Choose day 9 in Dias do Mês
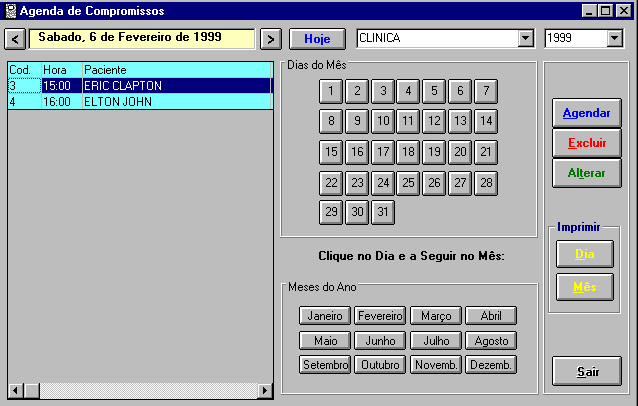Image resolution: width=638 pixels, height=406 pixels. (x=357, y=121)
